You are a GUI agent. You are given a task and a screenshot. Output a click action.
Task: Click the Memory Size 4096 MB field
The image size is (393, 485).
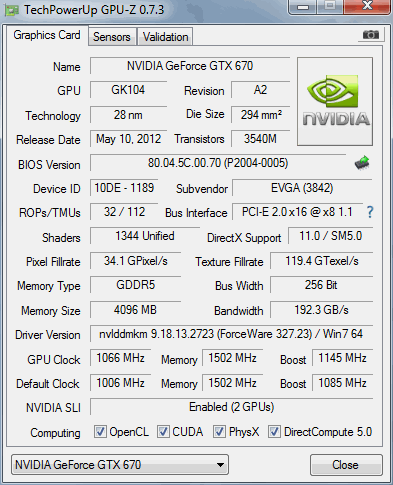tap(135, 310)
